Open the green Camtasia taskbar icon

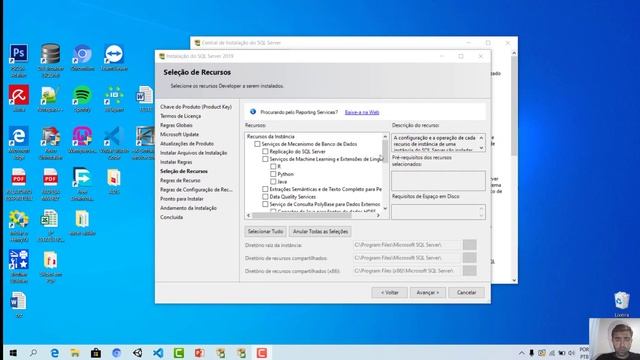tap(179, 353)
